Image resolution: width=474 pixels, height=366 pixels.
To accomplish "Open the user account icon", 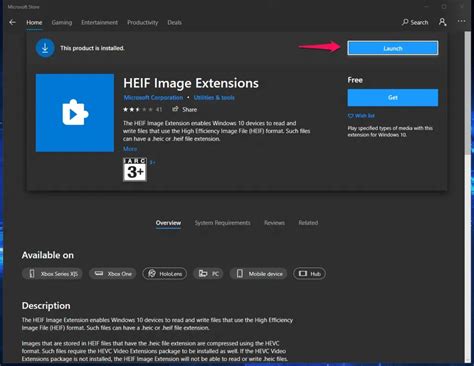I will 442,22.
